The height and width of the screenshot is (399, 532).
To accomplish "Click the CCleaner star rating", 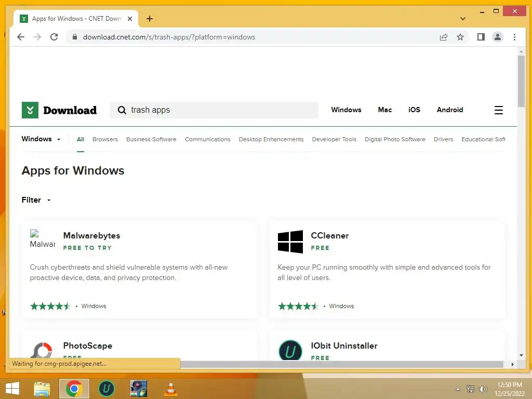I will [x=298, y=307].
